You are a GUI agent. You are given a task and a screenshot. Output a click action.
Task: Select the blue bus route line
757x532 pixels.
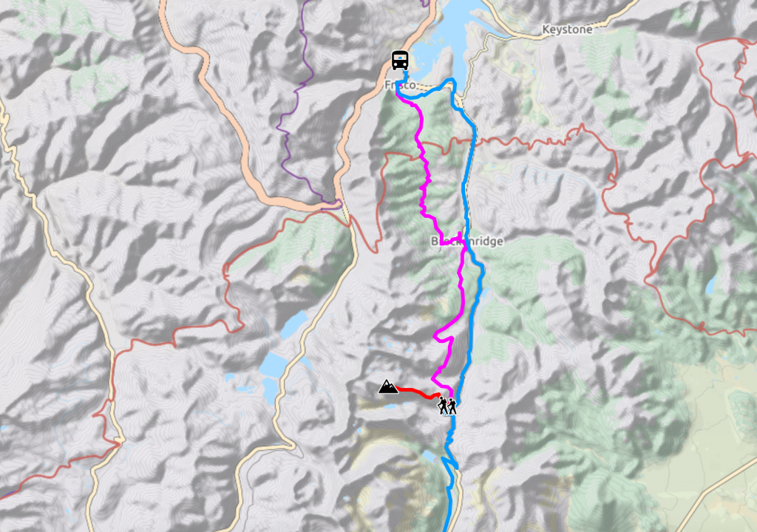(467, 193)
